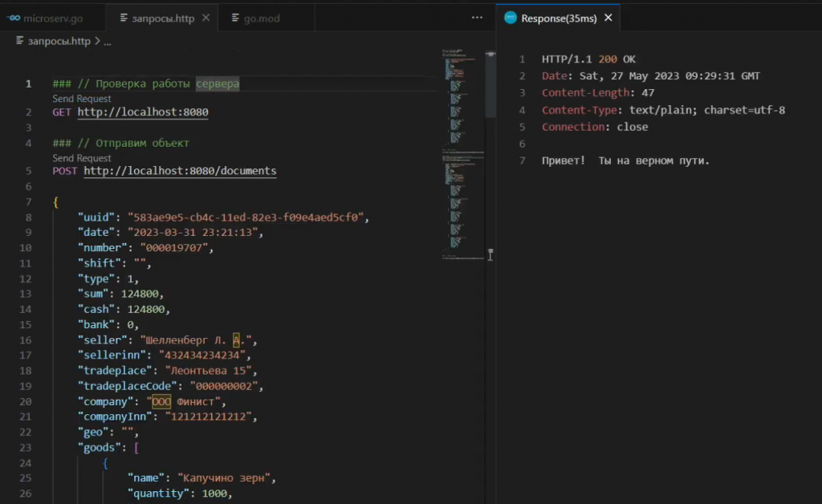Click the Content-Length header in the response
822x504 pixels.
point(597,93)
